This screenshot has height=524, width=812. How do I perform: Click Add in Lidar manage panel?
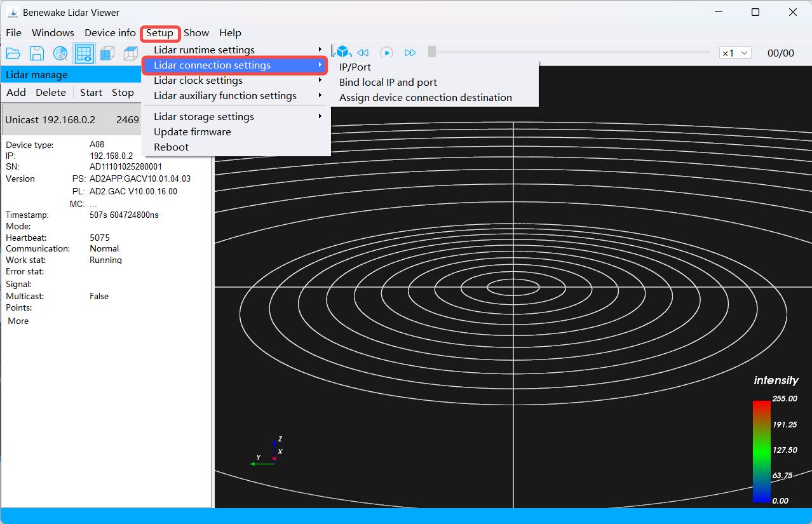point(16,92)
